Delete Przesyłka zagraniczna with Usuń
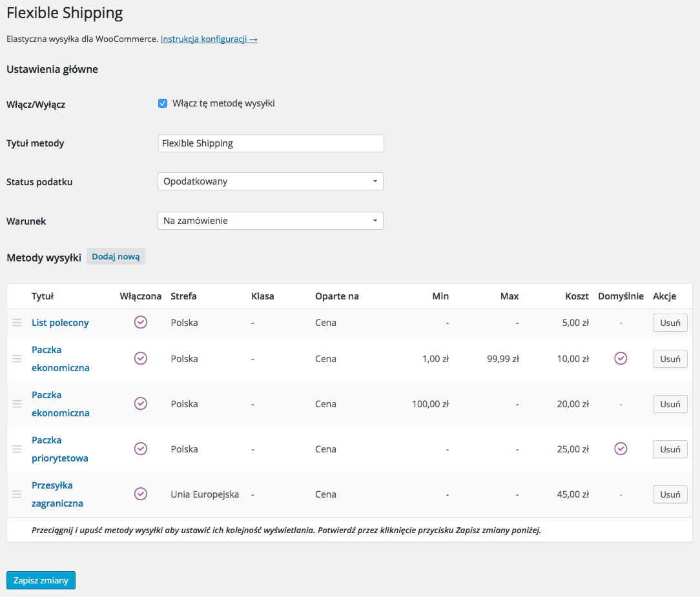The height and width of the screenshot is (597, 700). pos(670,494)
